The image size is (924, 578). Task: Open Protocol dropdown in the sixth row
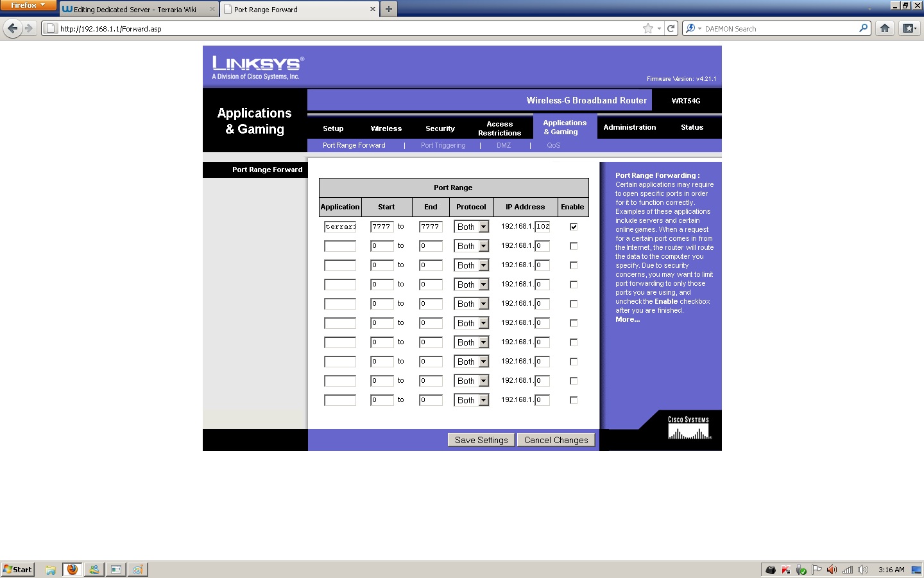(472, 323)
